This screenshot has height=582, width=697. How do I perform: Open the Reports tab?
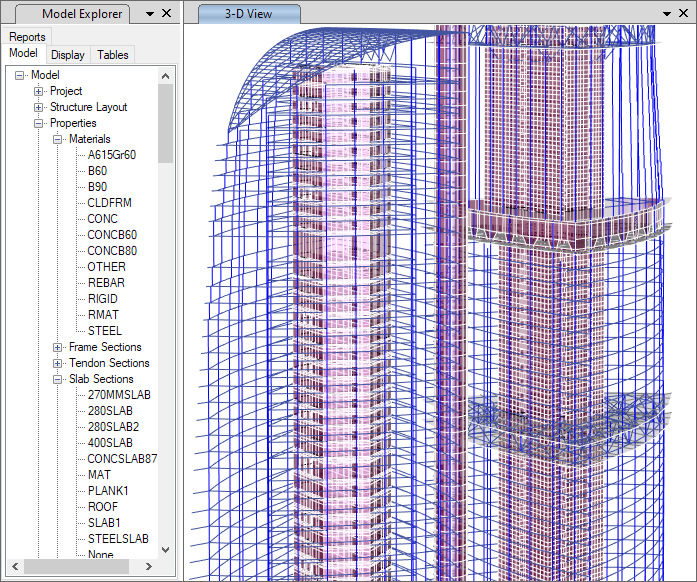tap(27, 37)
